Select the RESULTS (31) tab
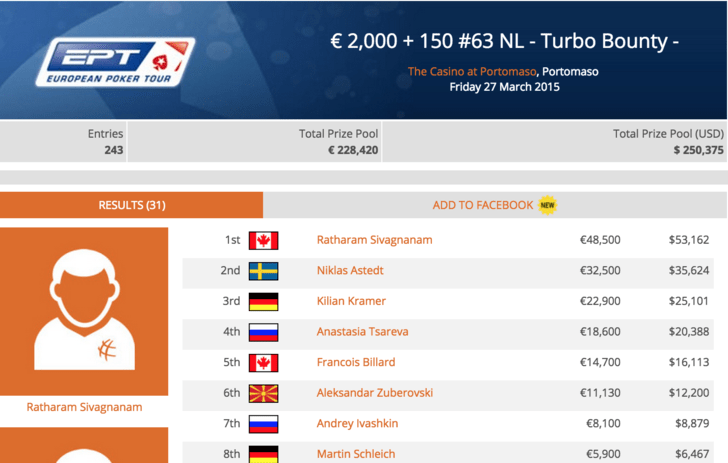 point(131,205)
